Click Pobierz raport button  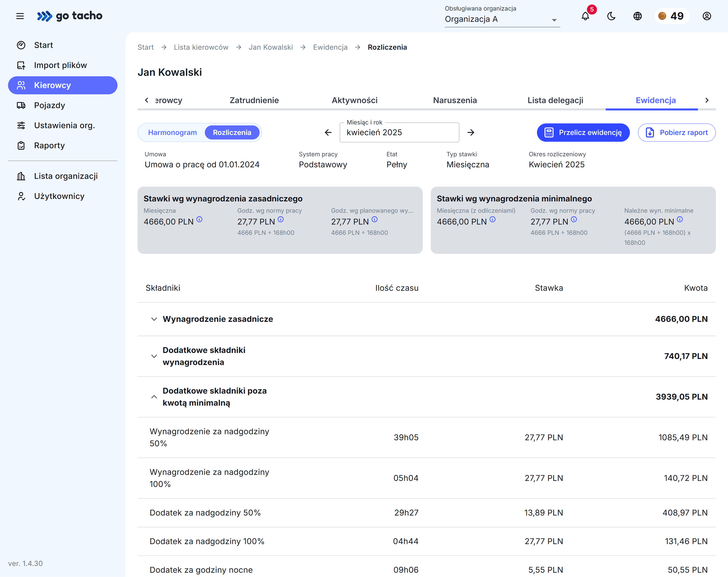677,132
